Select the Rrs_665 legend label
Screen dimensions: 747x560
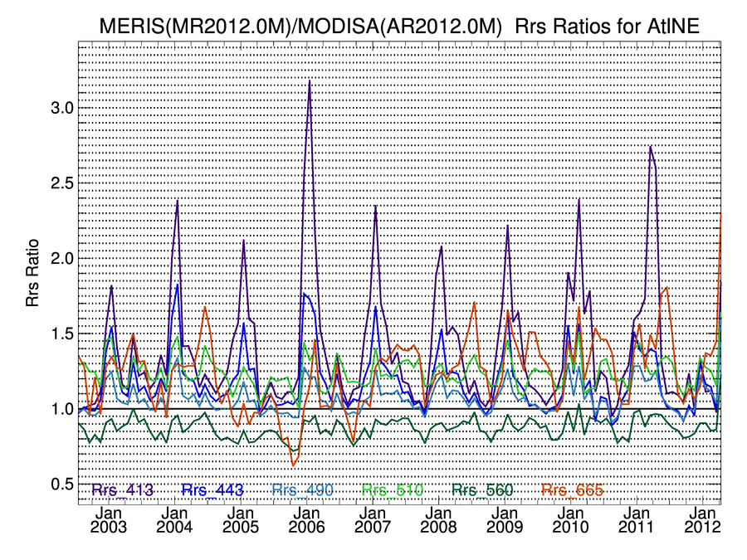pyautogui.click(x=573, y=489)
